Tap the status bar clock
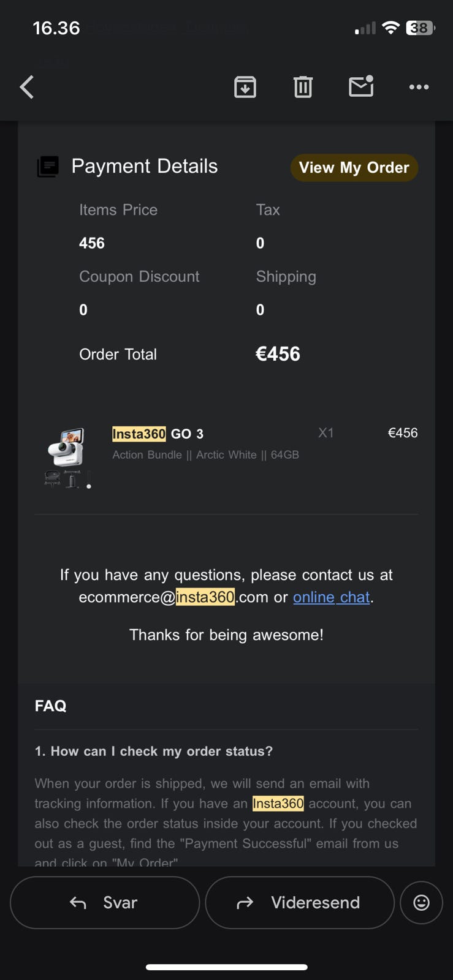The width and height of the screenshot is (453, 980). (56, 28)
